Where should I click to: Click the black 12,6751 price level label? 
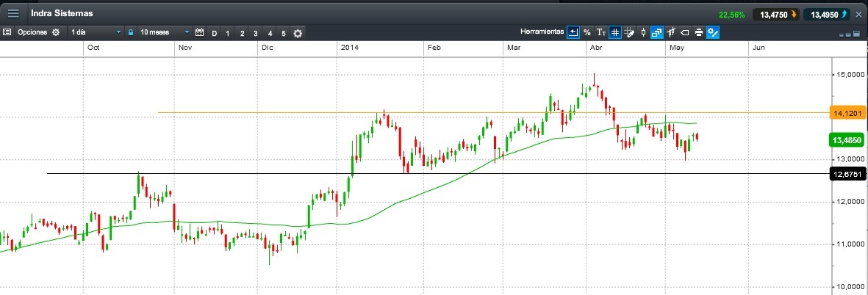click(847, 174)
